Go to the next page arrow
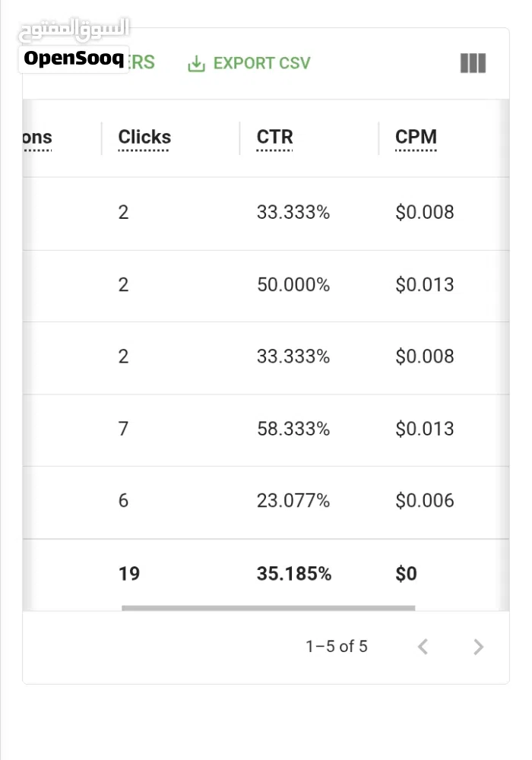The width and height of the screenshot is (532, 760). tap(478, 647)
